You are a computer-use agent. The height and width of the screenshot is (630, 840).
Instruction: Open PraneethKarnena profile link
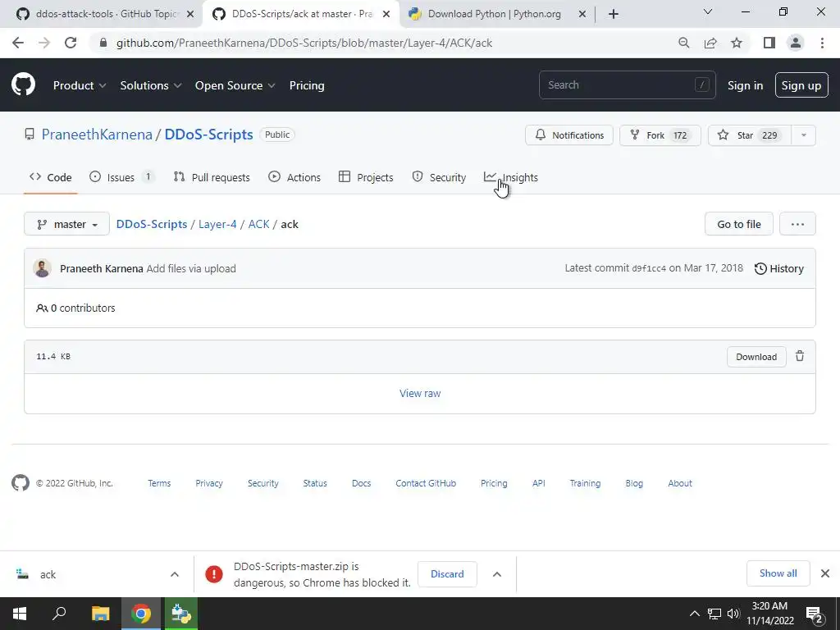click(97, 135)
